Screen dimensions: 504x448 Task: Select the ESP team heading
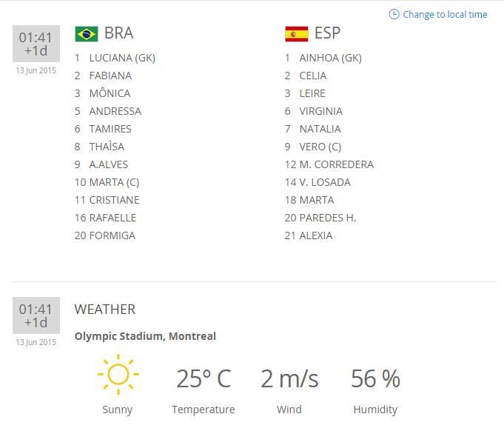click(327, 33)
